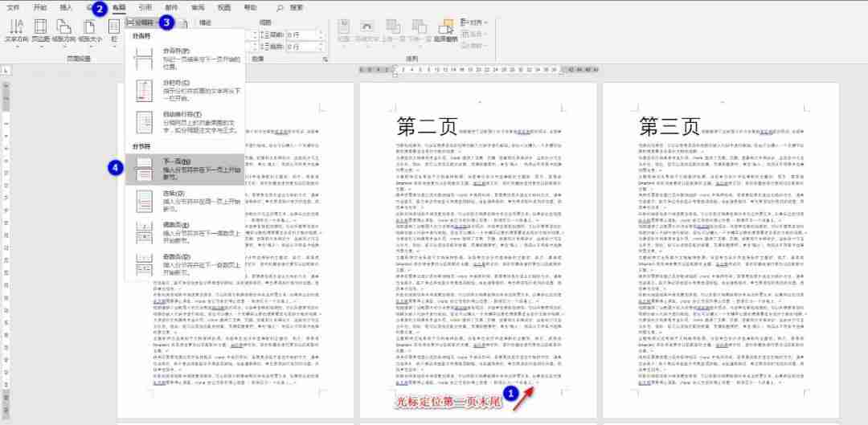
Task: Step the Spacing Before value with its spinner
Action: (x=321, y=35)
